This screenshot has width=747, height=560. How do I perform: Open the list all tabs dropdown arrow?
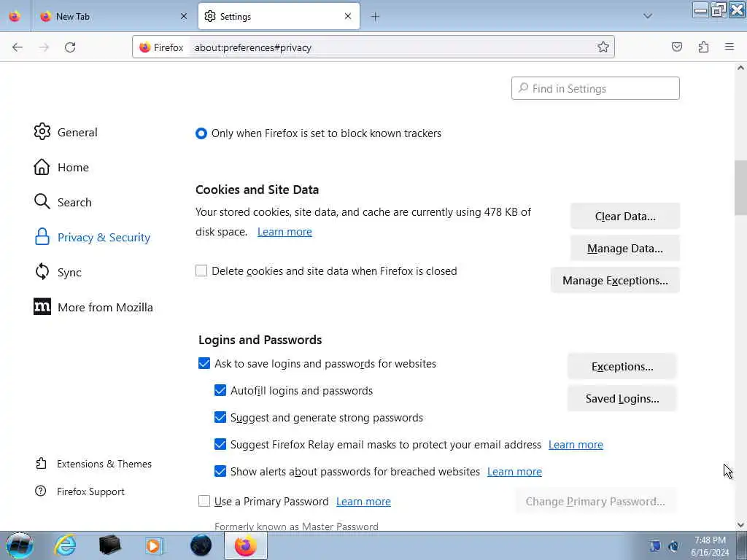click(x=648, y=16)
